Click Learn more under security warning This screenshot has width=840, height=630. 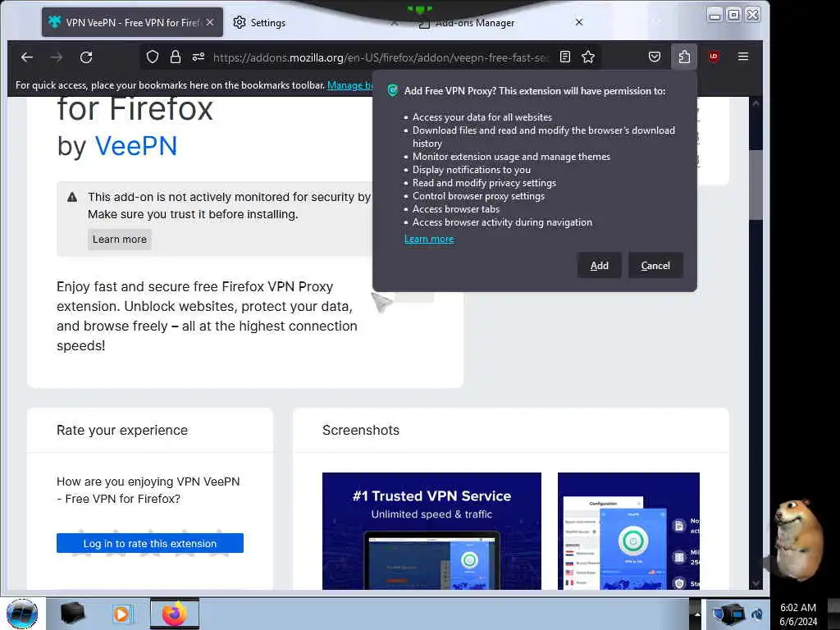tap(120, 239)
